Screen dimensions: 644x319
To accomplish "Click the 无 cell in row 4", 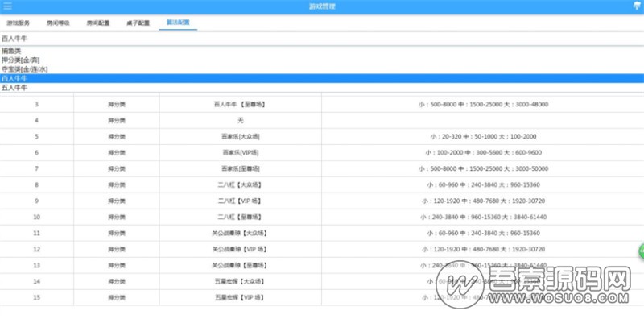I will 241,121.
